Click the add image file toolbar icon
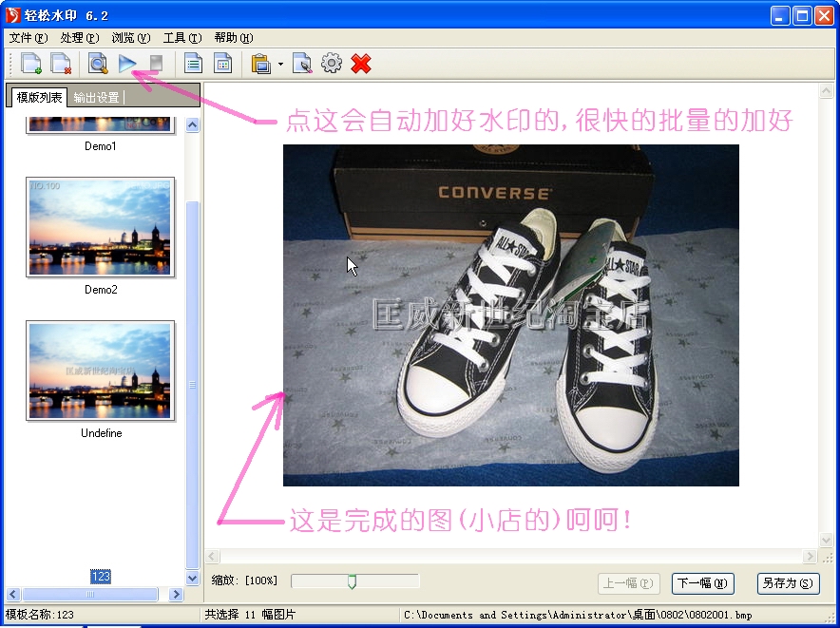 point(31,64)
